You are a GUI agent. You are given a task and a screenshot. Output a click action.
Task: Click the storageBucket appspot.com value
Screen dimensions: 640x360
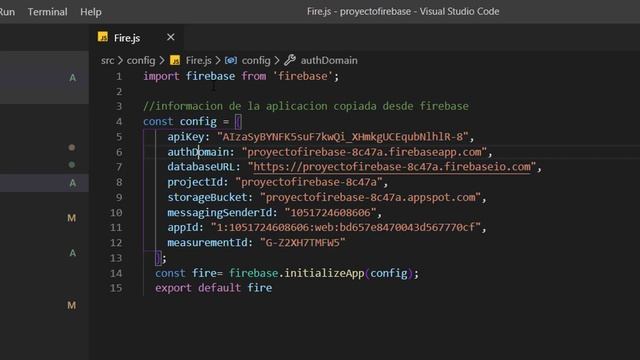pos(370,198)
